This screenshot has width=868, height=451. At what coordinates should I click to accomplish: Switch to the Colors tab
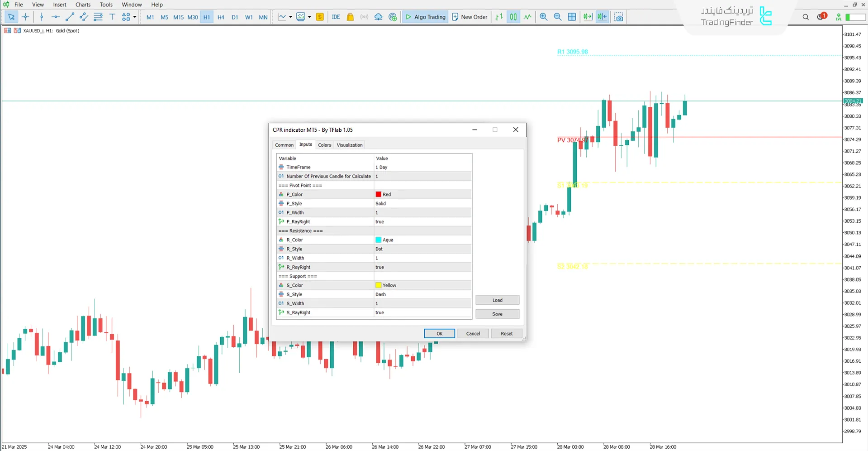(x=324, y=145)
